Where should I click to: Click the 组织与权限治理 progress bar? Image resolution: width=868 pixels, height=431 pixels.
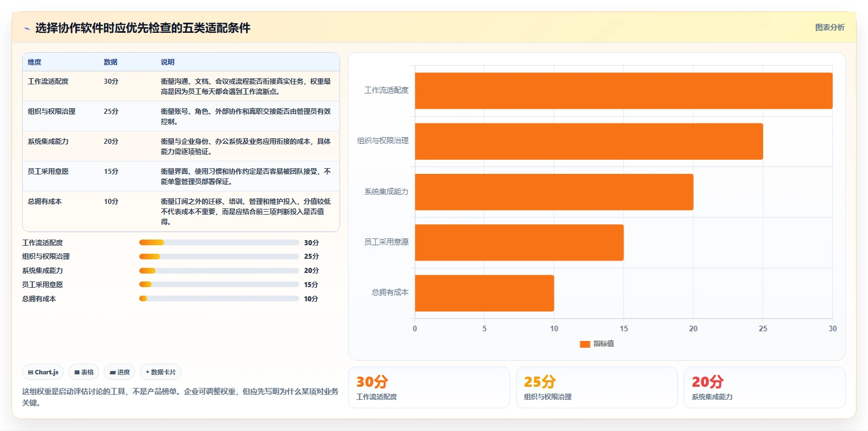click(219, 257)
